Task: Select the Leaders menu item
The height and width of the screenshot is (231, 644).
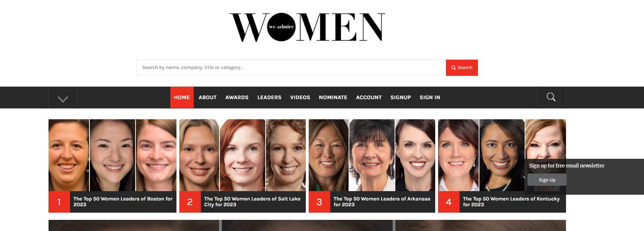Action: [269, 97]
